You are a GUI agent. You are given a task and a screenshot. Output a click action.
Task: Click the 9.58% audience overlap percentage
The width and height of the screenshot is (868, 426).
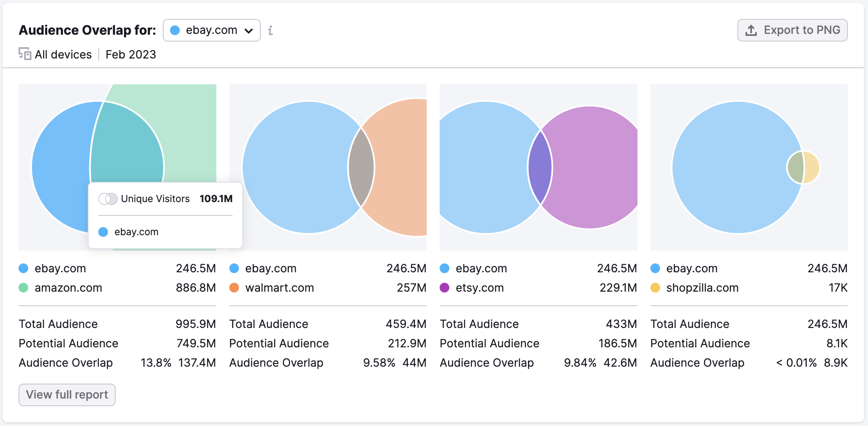click(x=379, y=363)
